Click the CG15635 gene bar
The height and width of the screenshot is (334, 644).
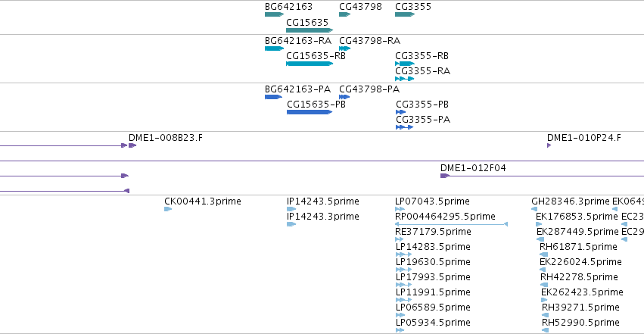click(x=310, y=30)
